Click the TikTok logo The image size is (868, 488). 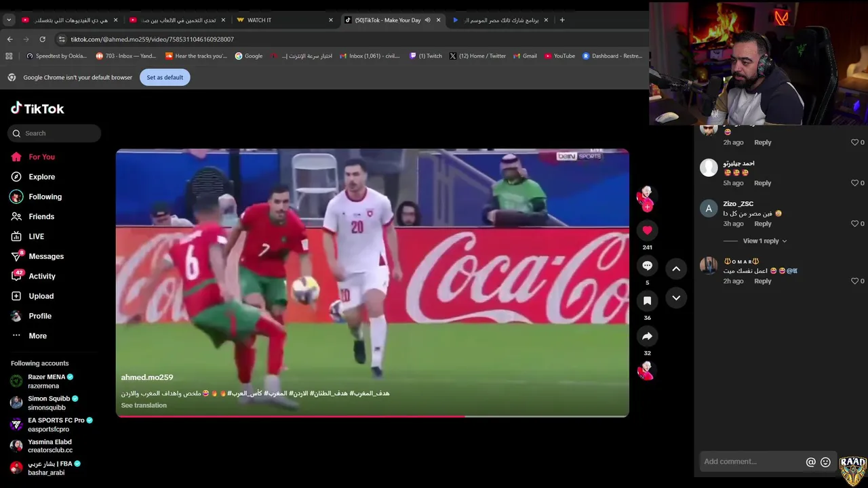[x=37, y=108]
